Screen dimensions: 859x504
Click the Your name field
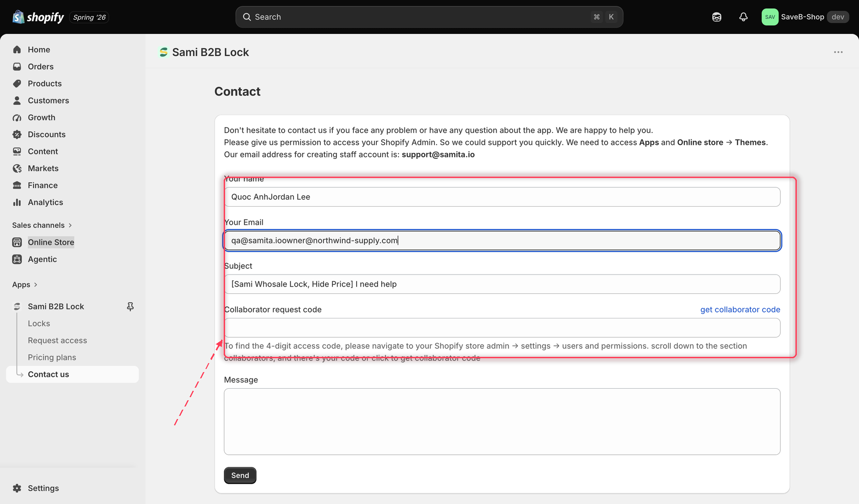[502, 197]
